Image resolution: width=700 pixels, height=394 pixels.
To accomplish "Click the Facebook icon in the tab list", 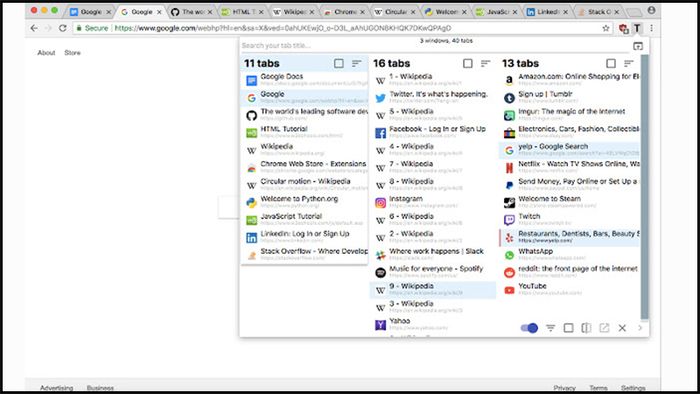I will [380, 133].
